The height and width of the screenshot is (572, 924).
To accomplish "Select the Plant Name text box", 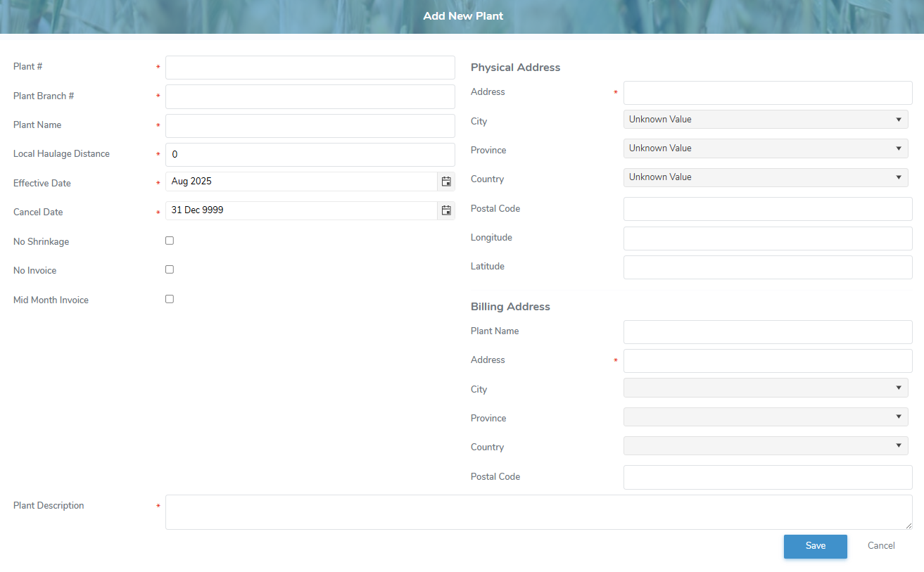I will pyautogui.click(x=310, y=126).
